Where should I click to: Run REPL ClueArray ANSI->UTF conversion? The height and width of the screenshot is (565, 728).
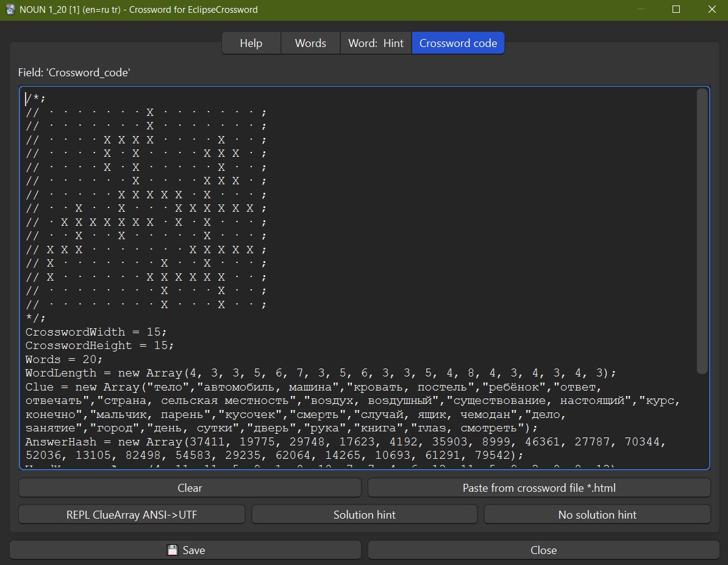(x=132, y=515)
